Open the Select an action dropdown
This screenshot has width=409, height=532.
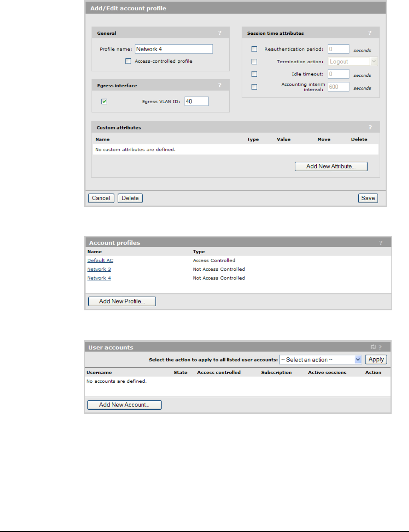(x=320, y=359)
